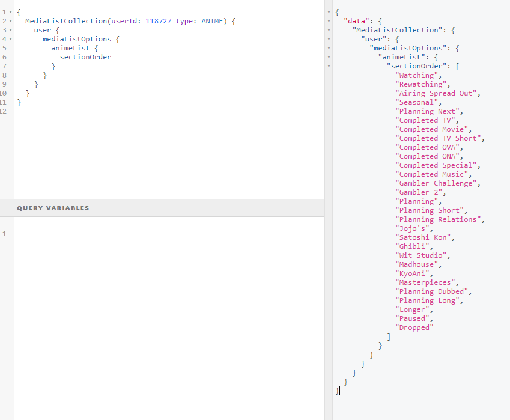Collapse the fold arrow on query line 1
This screenshot has width=510, height=420.
[x=10, y=12]
